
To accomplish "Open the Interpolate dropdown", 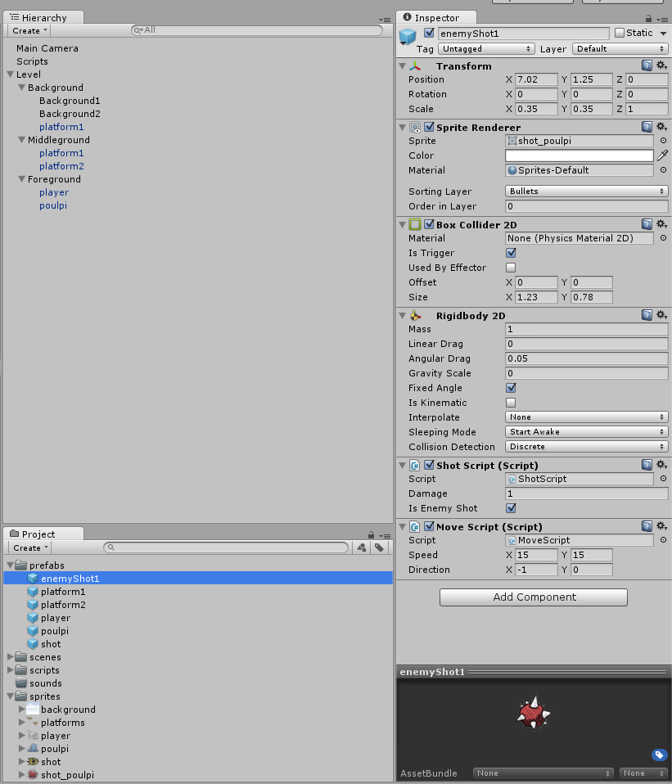I will click(x=587, y=417).
